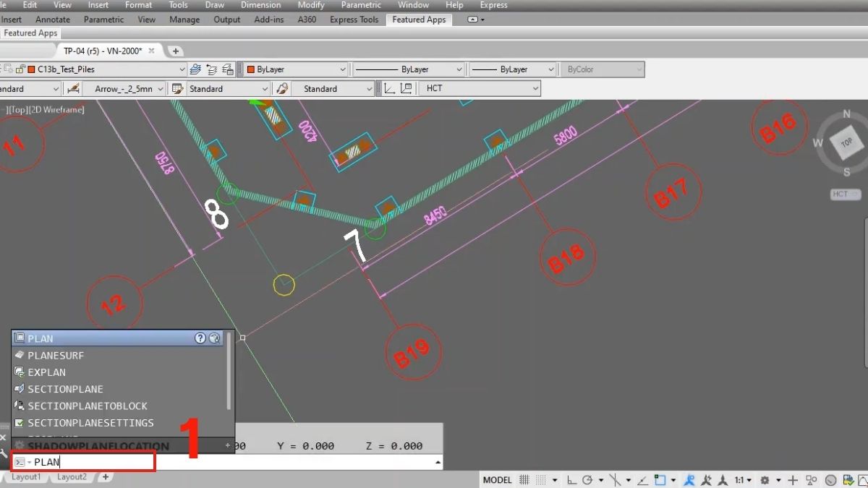Open the Modify menu

tap(311, 5)
